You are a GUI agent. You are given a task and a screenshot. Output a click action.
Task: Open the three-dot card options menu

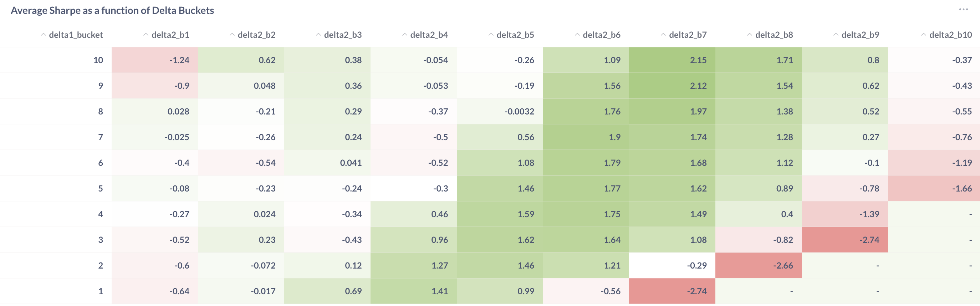click(x=963, y=10)
